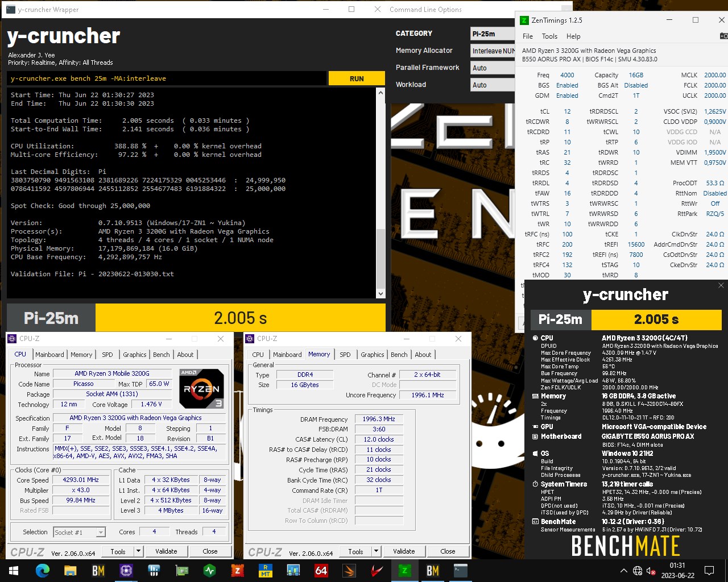The height and width of the screenshot is (582, 728).
Task: Click Close button in CPU-Z processor window
Action: point(210,551)
